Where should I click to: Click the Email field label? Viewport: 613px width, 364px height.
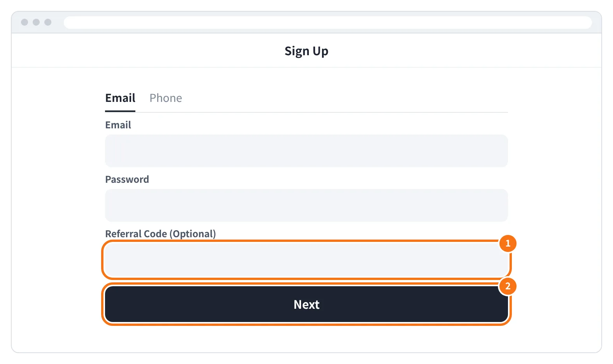(x=118, y=125)
